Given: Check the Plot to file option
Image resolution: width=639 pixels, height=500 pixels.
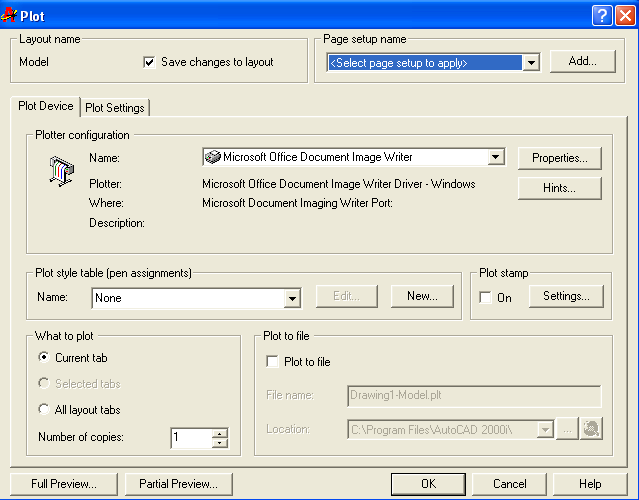Looking at the screenshot, I should tap(272, 362).
